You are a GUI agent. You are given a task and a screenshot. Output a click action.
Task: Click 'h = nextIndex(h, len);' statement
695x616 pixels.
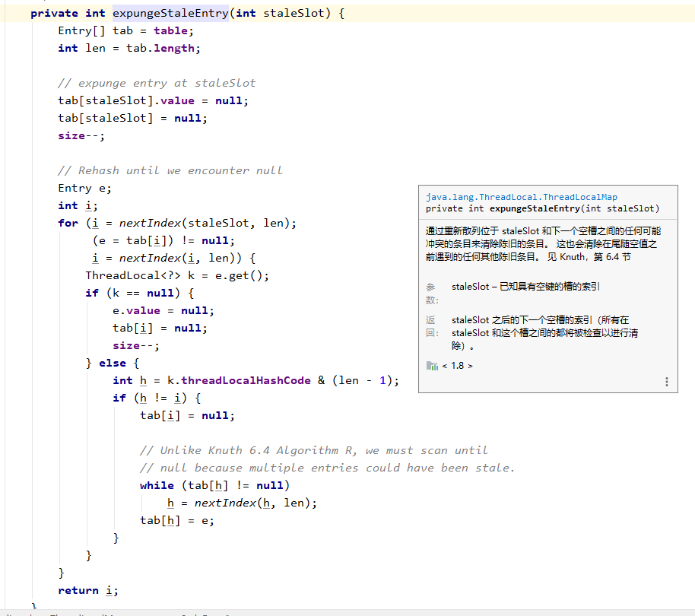coord(242,503)
